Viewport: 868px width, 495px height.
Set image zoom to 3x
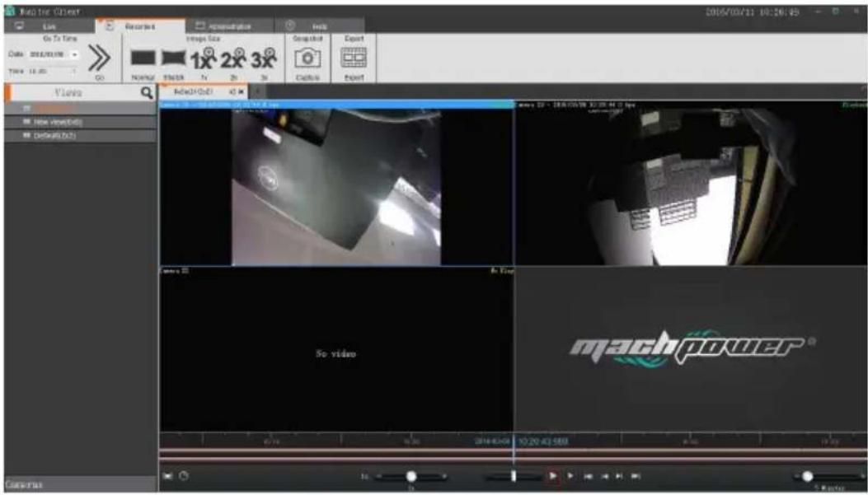264,58
